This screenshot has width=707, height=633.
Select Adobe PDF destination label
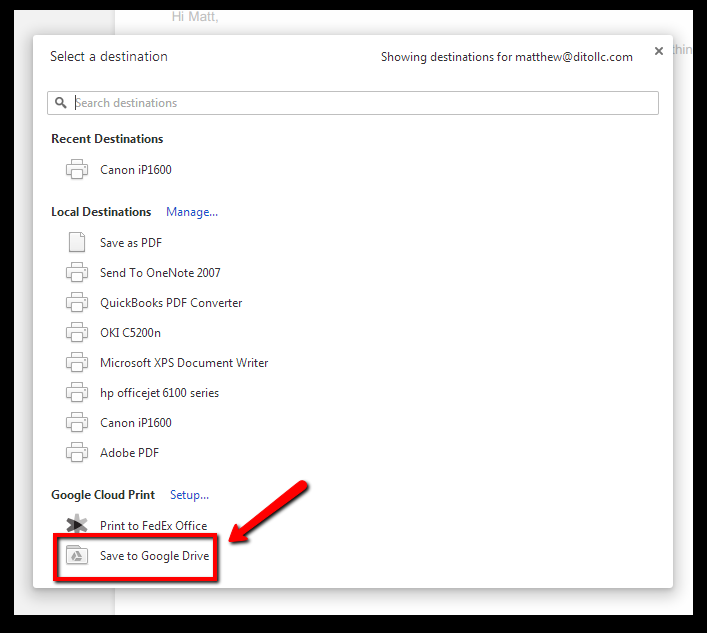tap(129, 452)
